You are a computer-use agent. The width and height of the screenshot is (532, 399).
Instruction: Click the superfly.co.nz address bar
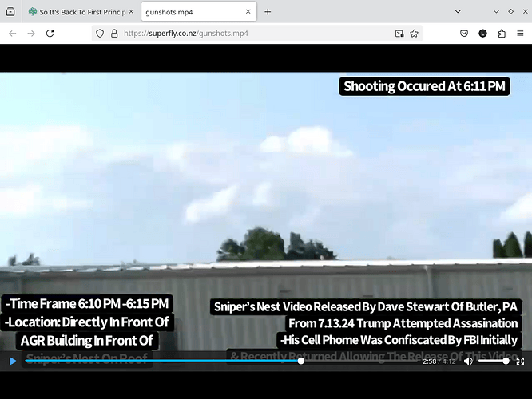click(256, 34)
